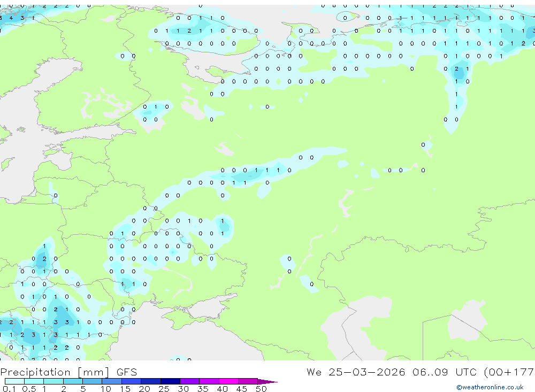Click the '(00+177' forecast offset text

click(x=509, y=372)
